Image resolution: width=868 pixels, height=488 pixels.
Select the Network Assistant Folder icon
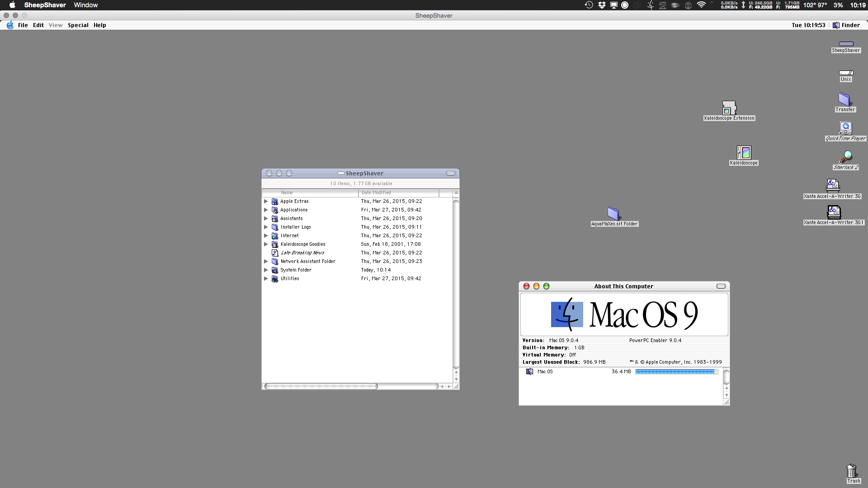click(x=274, y=262)
